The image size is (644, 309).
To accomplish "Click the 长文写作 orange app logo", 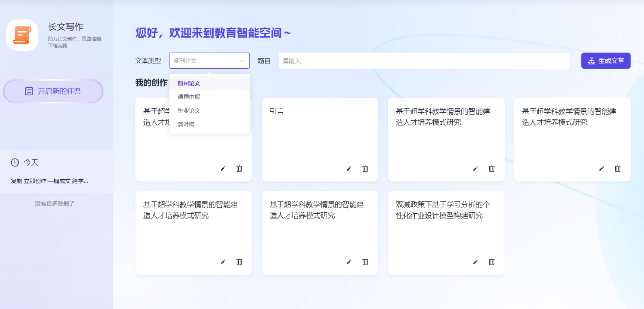I will [x=22, y=35].
